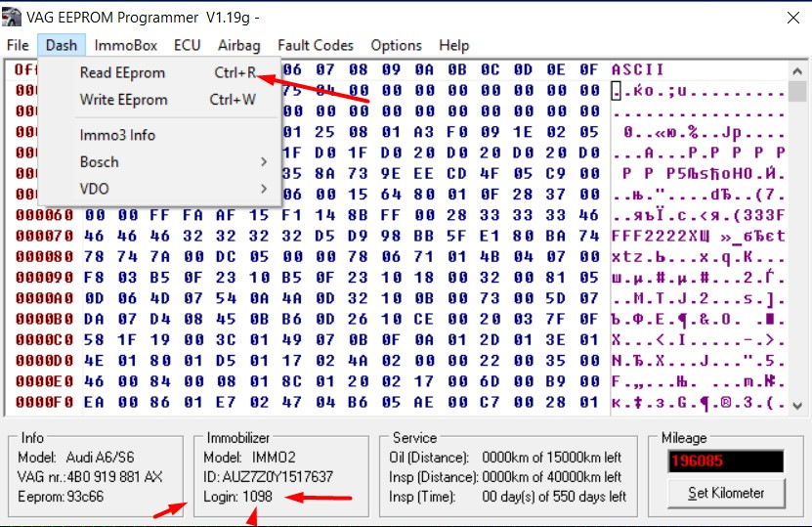Open the Airbag menu
The image size is (812, 527).
tap(238, 46)
